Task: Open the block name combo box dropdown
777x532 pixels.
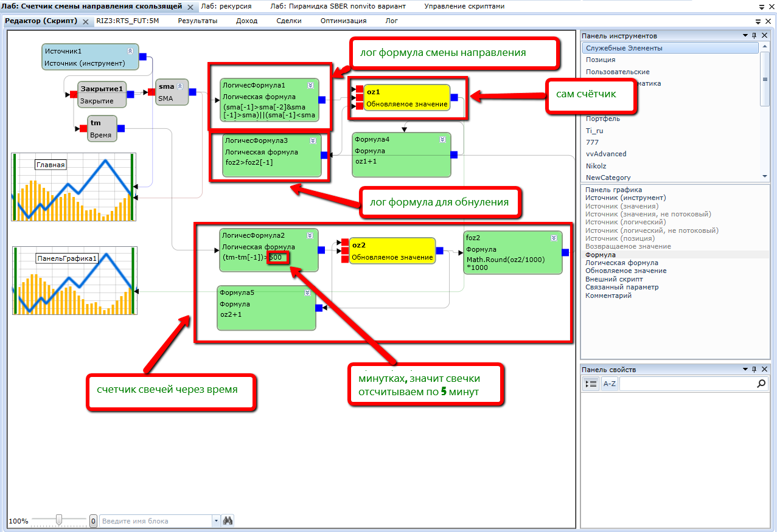Action: click(x=216, y=521)
